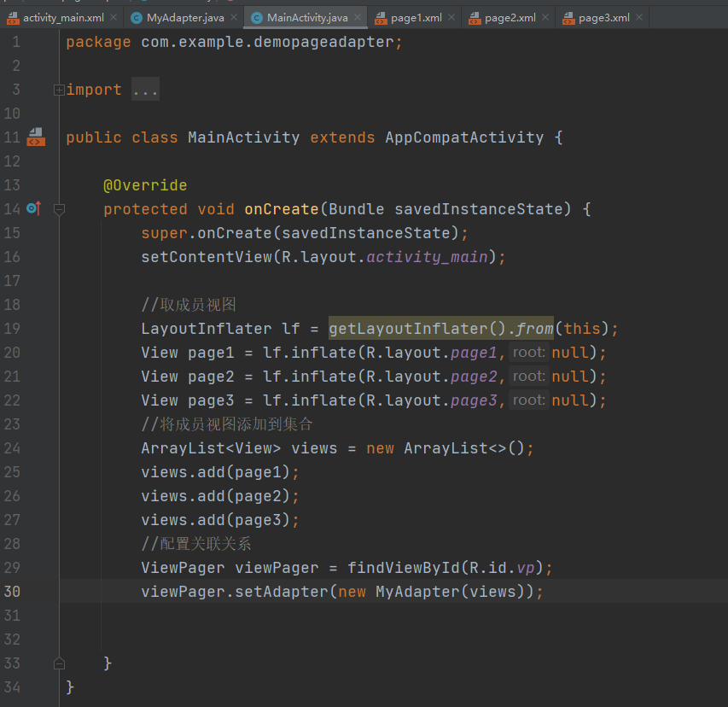Viewport: 728px width, 707px height.
Task: Click the Java class icon on MainActivity.java tab
Action: (257, 18)
